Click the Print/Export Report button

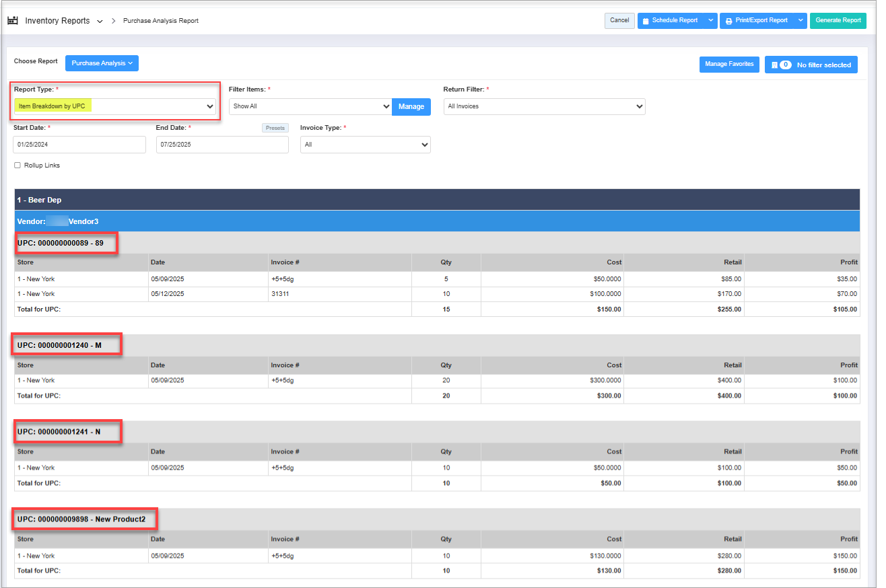[757, 21]
